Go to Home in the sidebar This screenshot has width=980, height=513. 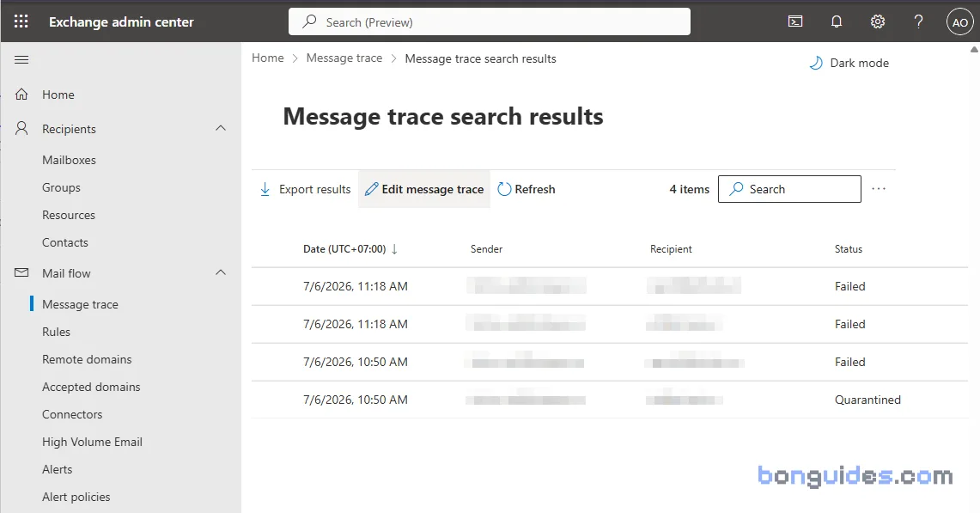pyautogui.click(x=58, y=95)
